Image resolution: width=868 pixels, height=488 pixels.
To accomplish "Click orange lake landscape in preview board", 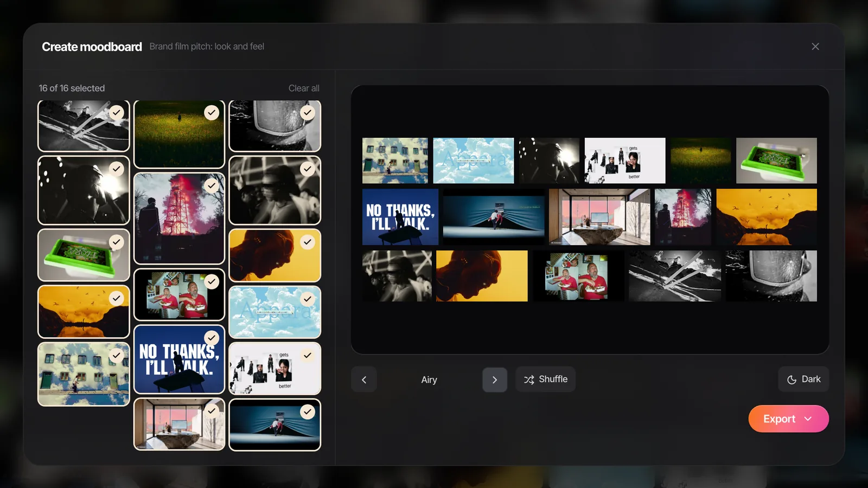I will (767, 217).
